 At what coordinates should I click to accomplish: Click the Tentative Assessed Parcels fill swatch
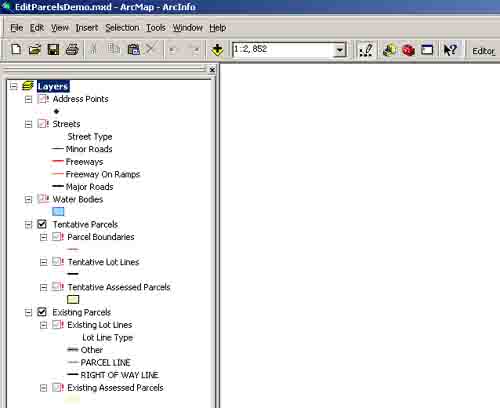[x=73, y=299]
